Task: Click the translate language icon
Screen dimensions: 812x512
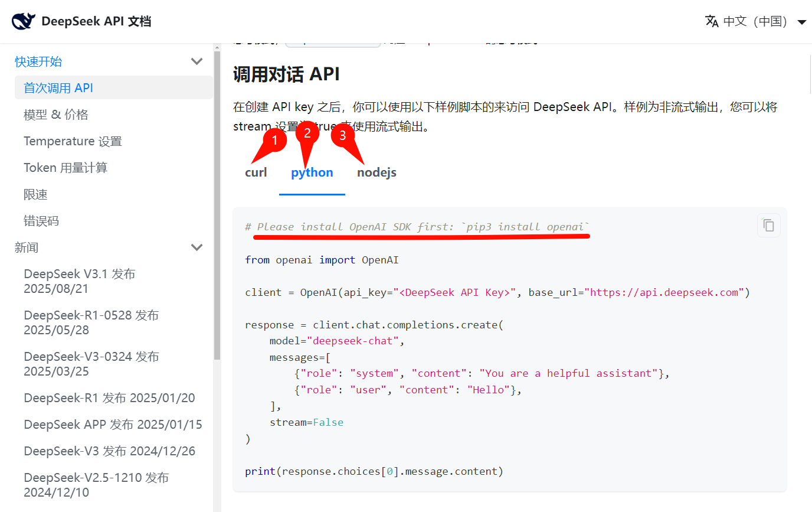Action: [712, 21]
